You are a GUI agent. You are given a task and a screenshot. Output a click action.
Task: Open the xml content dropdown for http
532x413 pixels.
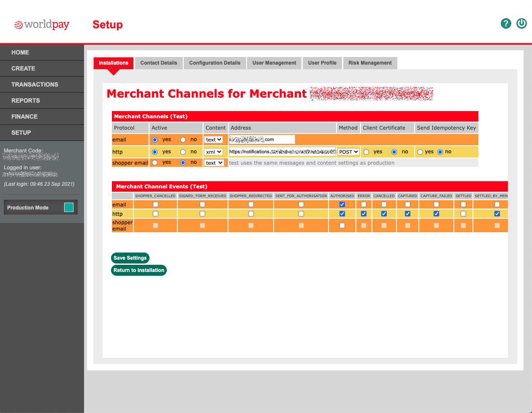(214, 152)
